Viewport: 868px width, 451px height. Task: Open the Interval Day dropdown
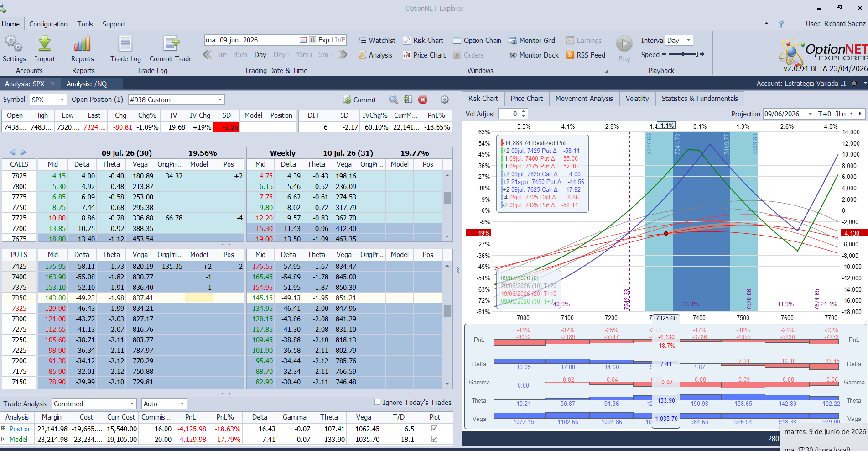click(x=688, y=40)
